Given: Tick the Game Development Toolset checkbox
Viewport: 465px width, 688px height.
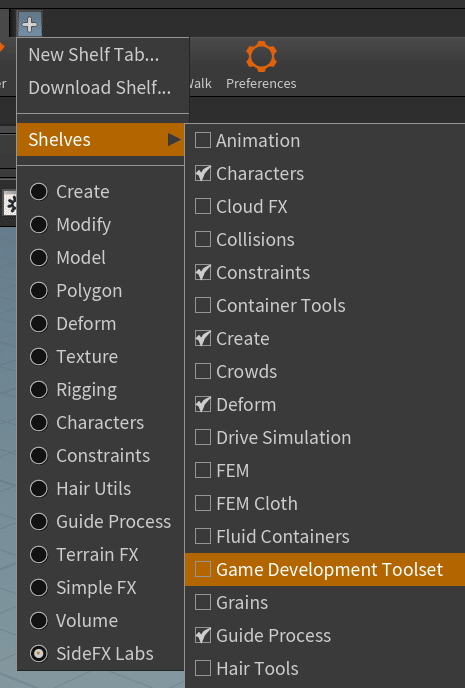Looking at the screenshot, I should [x=203, y=569].
